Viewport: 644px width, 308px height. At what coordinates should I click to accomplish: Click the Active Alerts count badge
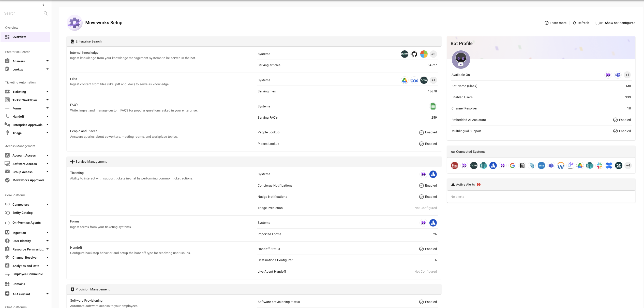click(478, 185)
